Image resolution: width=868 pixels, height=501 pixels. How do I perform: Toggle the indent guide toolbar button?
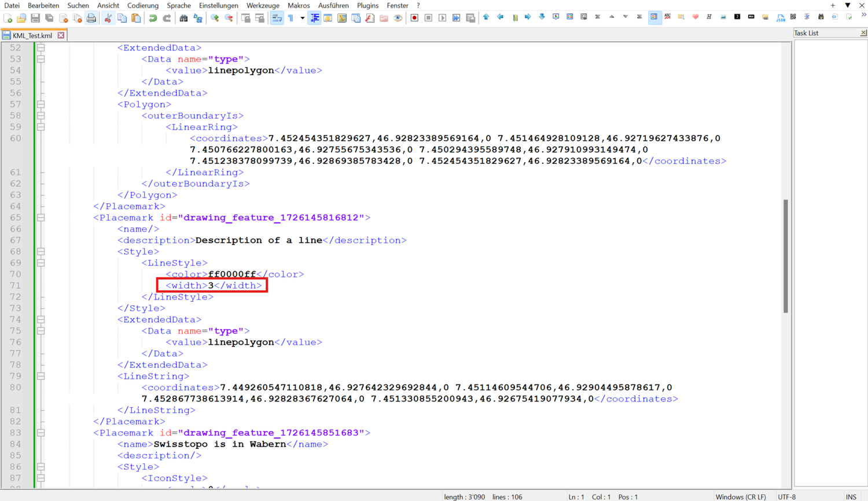315,18
